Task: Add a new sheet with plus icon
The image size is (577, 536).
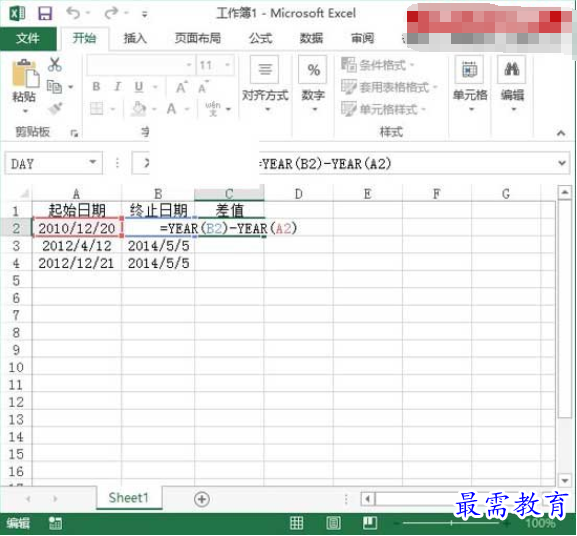Action: 202,499
